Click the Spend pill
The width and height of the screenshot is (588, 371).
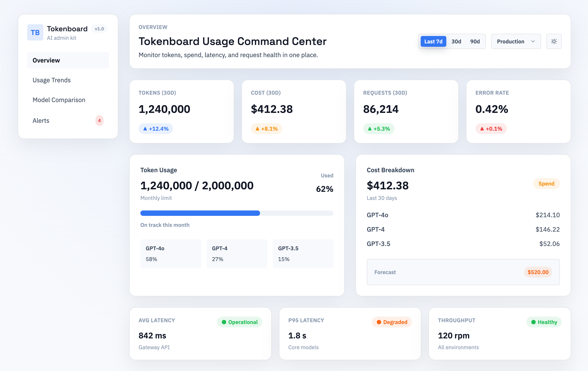[x=546, y=183]
